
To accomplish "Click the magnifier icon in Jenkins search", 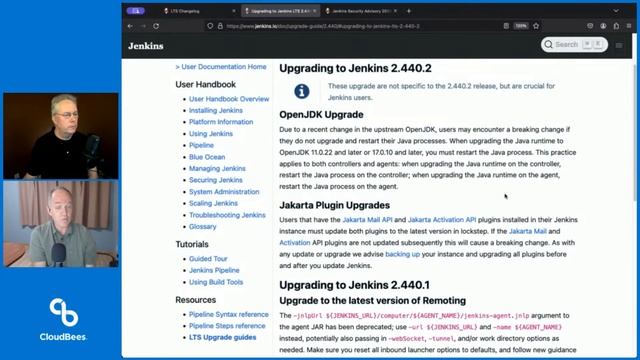I will point(549,44).
